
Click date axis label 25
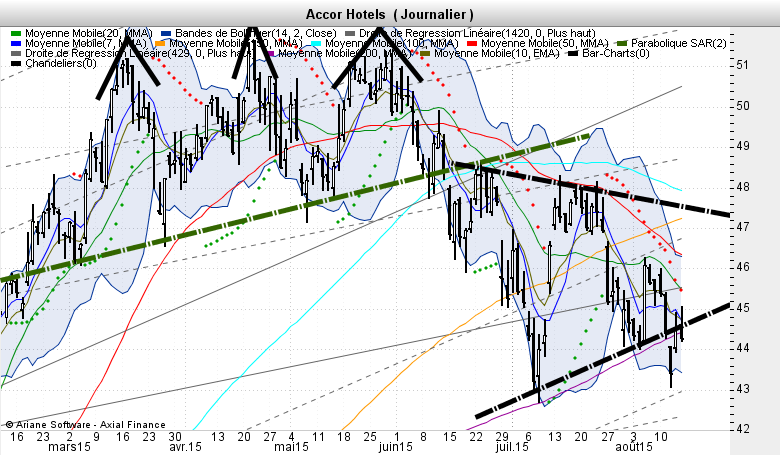tap(370, 437)
